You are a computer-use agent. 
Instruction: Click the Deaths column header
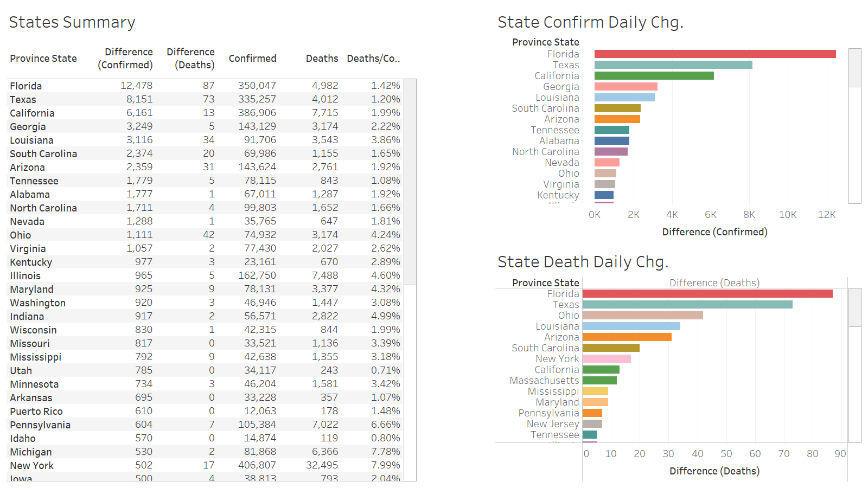(x=322, y=59)
